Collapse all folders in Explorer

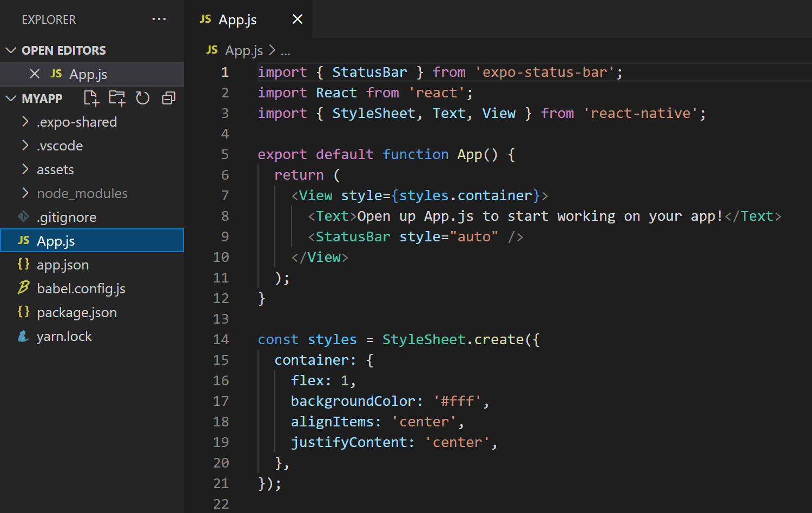pyautogui.click(x=168, y=98)
